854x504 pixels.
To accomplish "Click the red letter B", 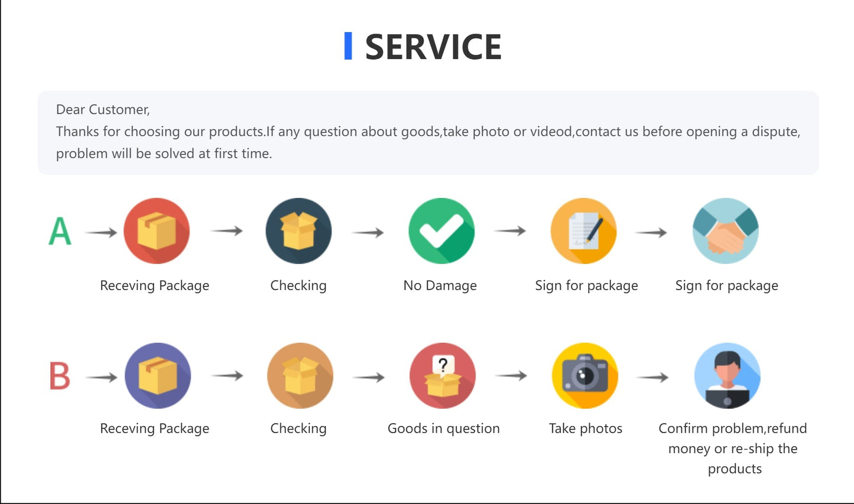I will (60, 376).
